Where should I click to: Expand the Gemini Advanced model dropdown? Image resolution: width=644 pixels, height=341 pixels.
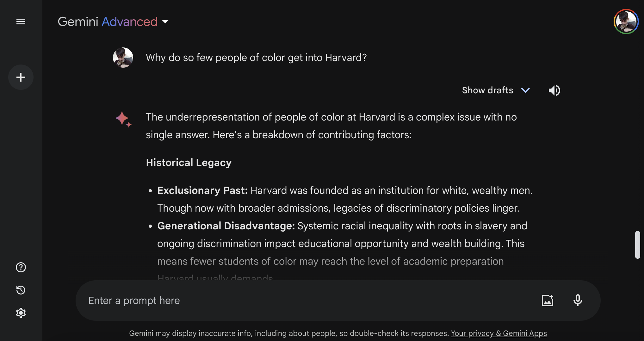click(165, 22)
